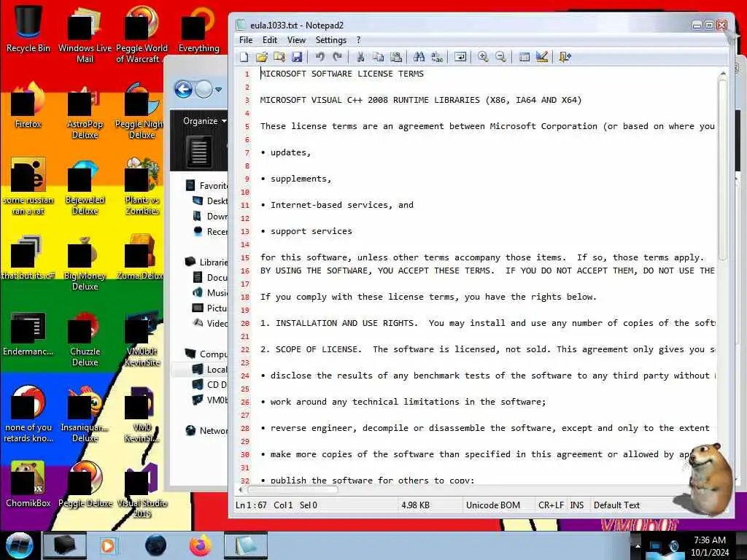Select Network in Explorer navigation pane

(206, 430)
